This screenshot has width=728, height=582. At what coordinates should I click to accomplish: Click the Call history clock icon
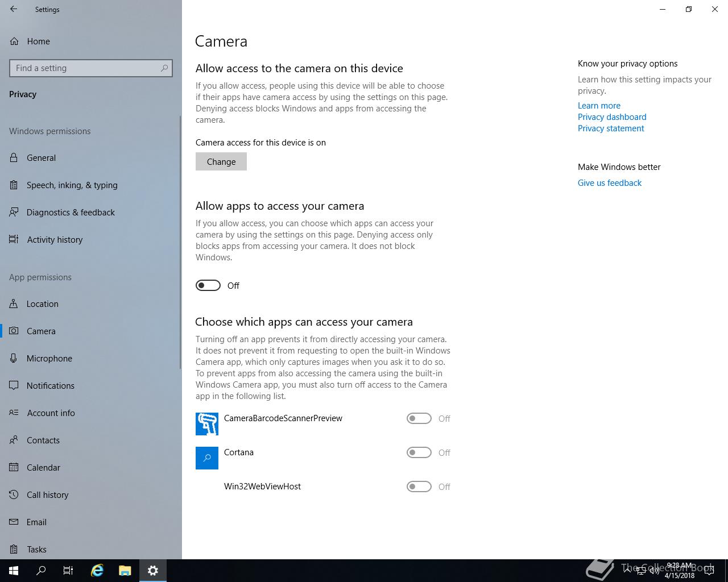[14, 494]
